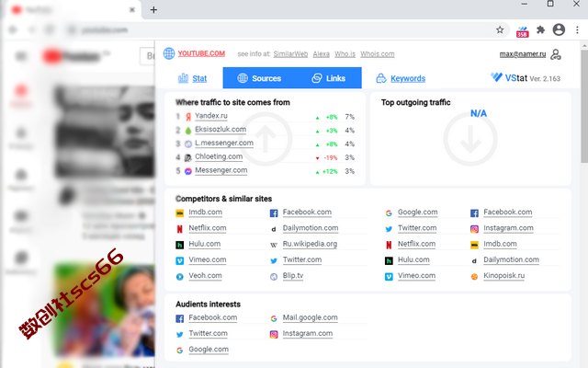
Task: Open Netflix.com in first competitors column
Action: point(208,227)
